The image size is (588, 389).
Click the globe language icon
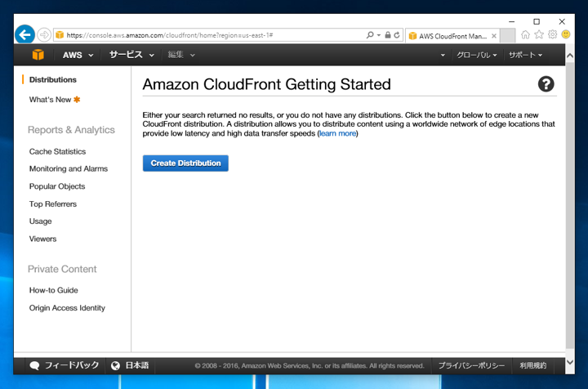(x=115, y=366)
